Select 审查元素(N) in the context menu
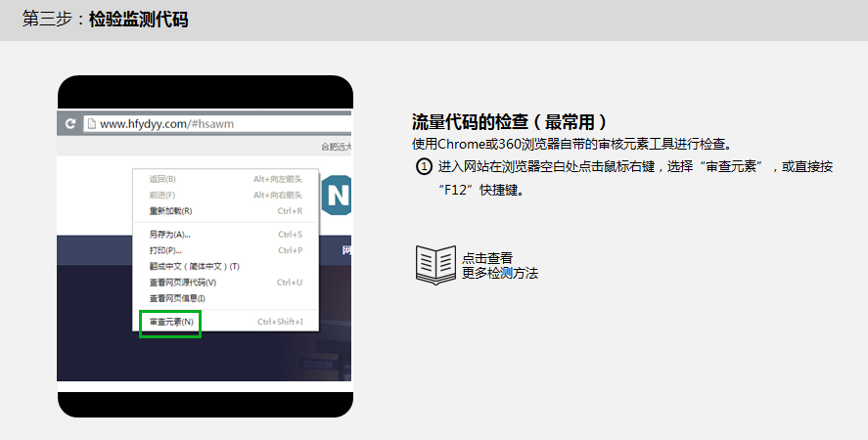This screenshot has height=440, width=868. point(171,322)
